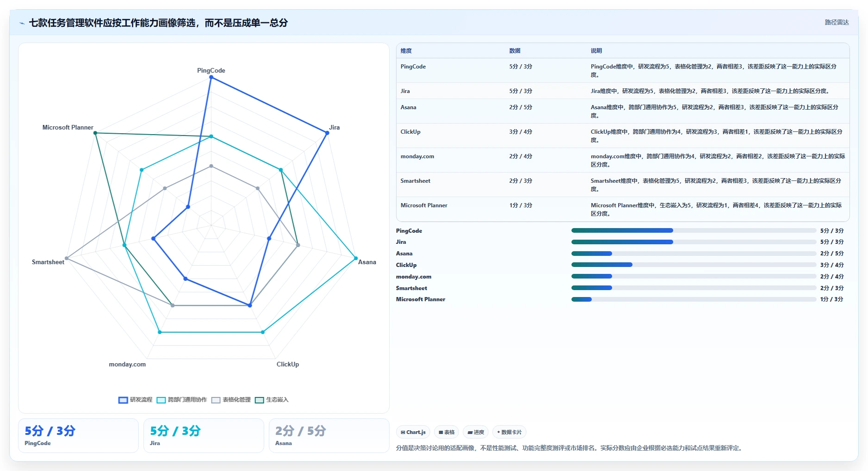The width and height of the screenshot is (868, 471).
Task: Click the Asana progress bar
Action: (x=694, y=254)
